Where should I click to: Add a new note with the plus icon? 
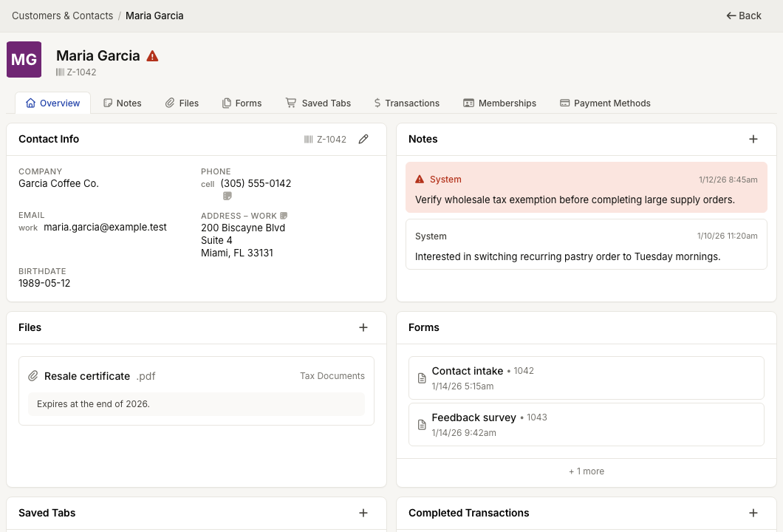click(x=753, y=139)
